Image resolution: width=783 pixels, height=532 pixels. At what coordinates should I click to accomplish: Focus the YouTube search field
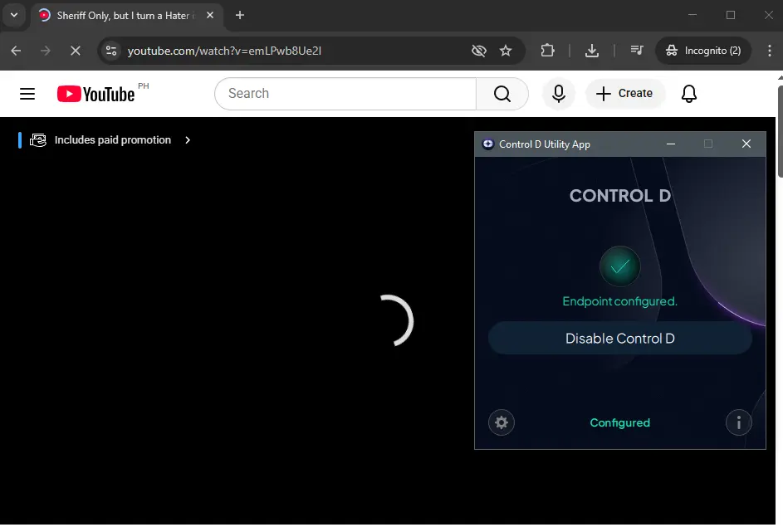click(x=345, y=94)
